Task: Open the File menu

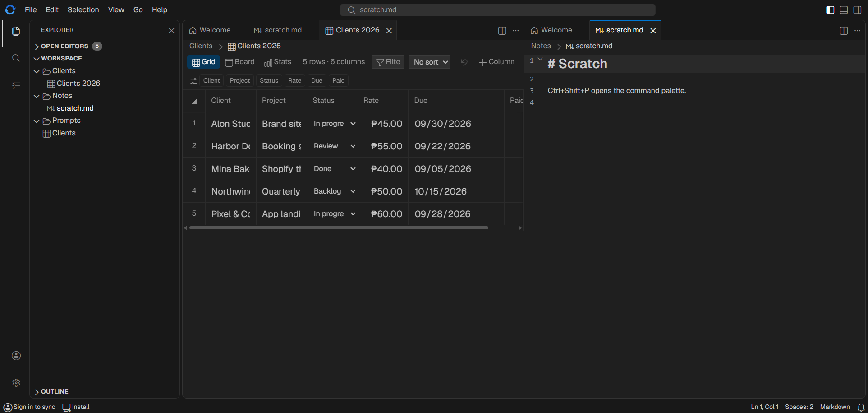Action: [31, 10]
